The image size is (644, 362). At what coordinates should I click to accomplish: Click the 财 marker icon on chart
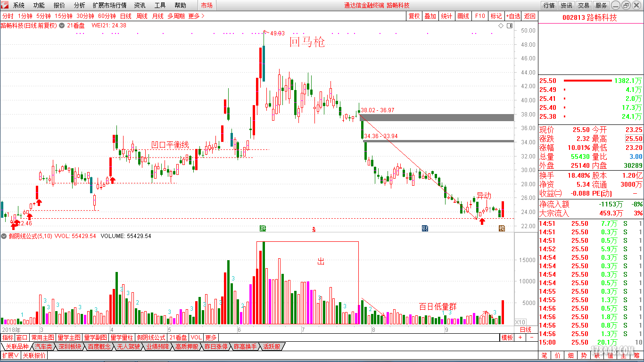(425, 228)
